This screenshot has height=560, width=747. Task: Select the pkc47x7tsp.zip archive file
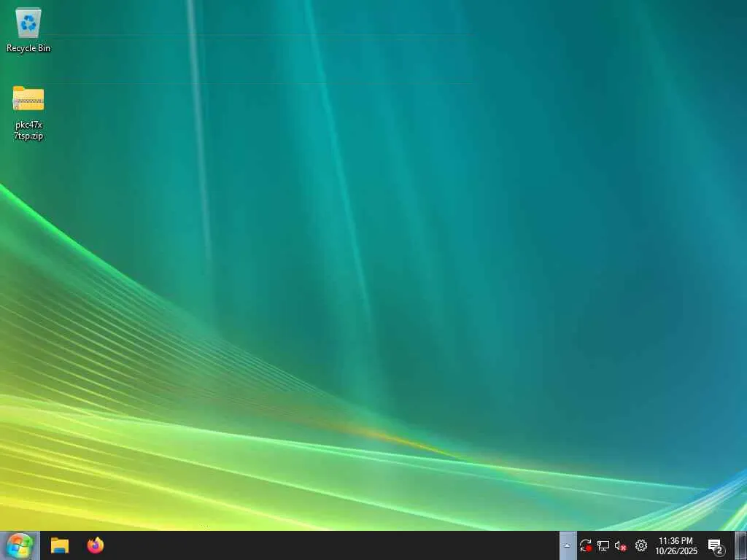click(28, 113)
